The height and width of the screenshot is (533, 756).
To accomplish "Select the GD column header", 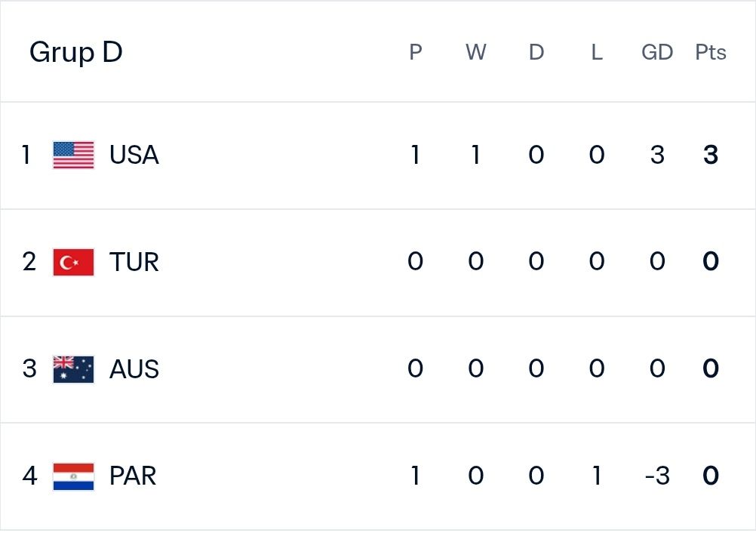I will (x=657, y=52).
